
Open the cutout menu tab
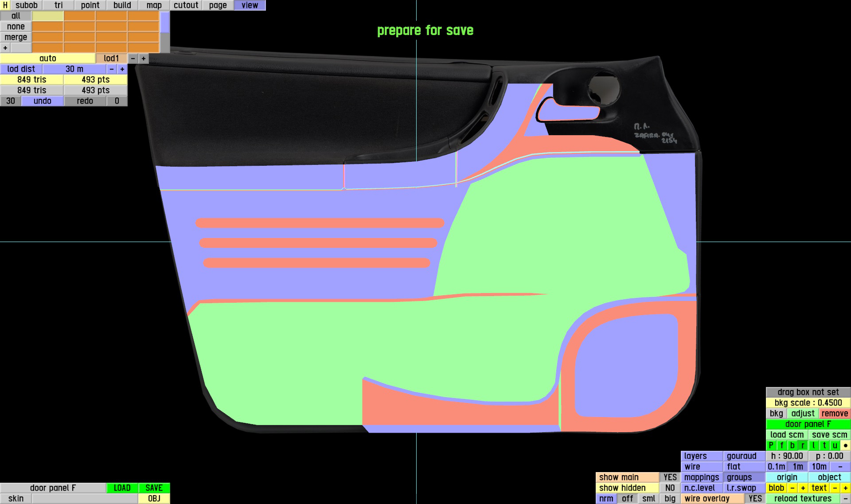click(186, 5)
